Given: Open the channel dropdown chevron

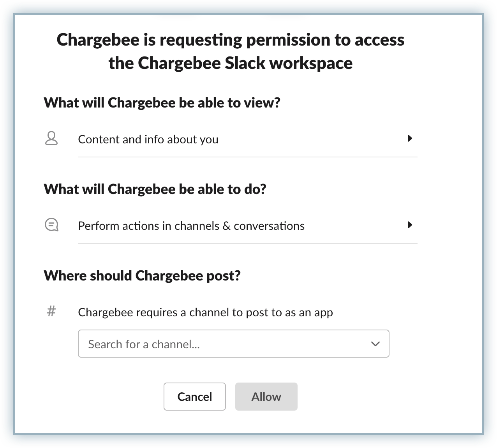Looking at the screenshot, I should point(375,344).
